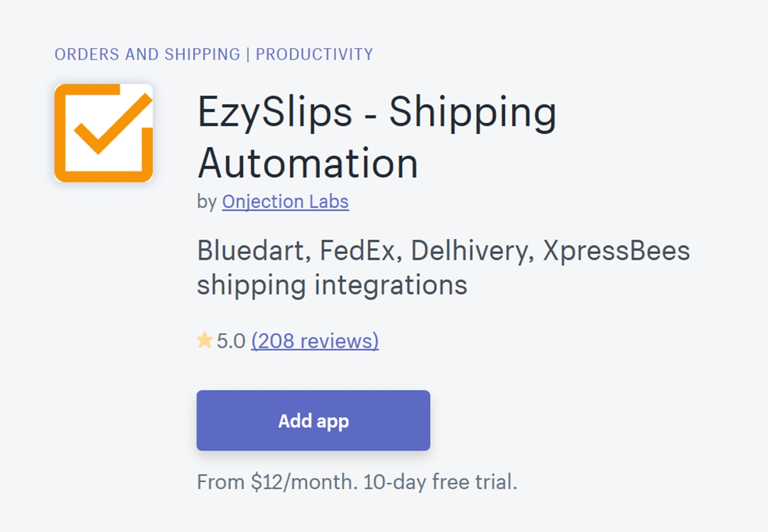Open the PRODUCTIVITY category link
This screenshot has height=532, width=768.
tap(314, 54)
